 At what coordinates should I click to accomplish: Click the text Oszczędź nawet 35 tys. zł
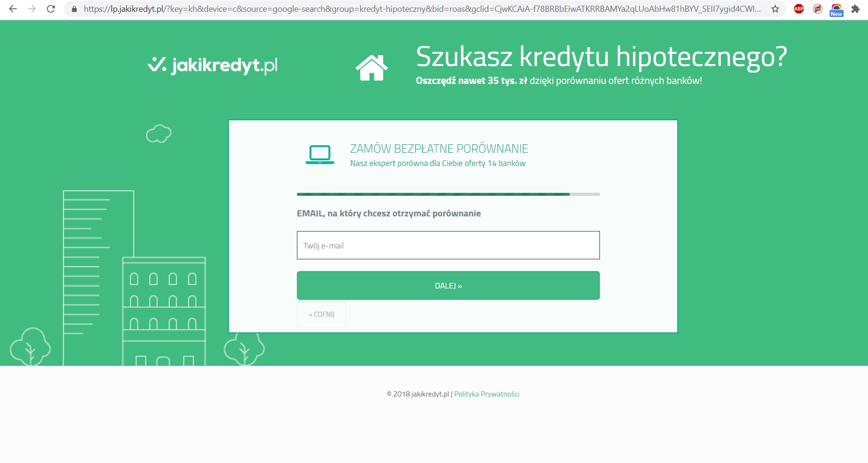coord(471,81)
